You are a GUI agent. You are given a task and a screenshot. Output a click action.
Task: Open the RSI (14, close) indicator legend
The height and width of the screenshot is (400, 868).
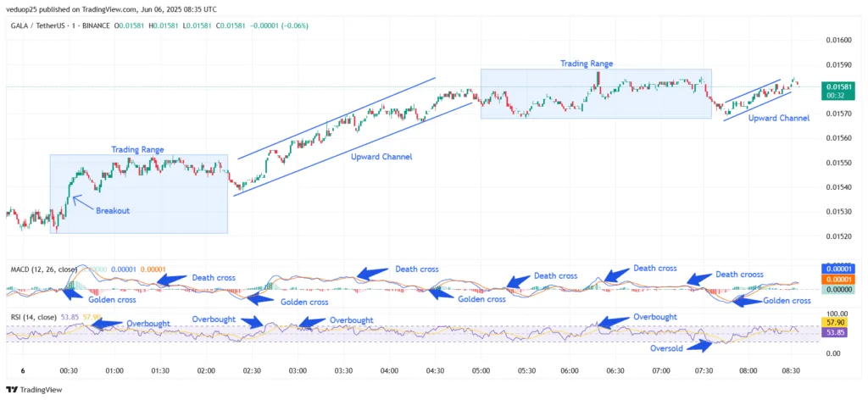pyautogui.click(x=33, y=317)
